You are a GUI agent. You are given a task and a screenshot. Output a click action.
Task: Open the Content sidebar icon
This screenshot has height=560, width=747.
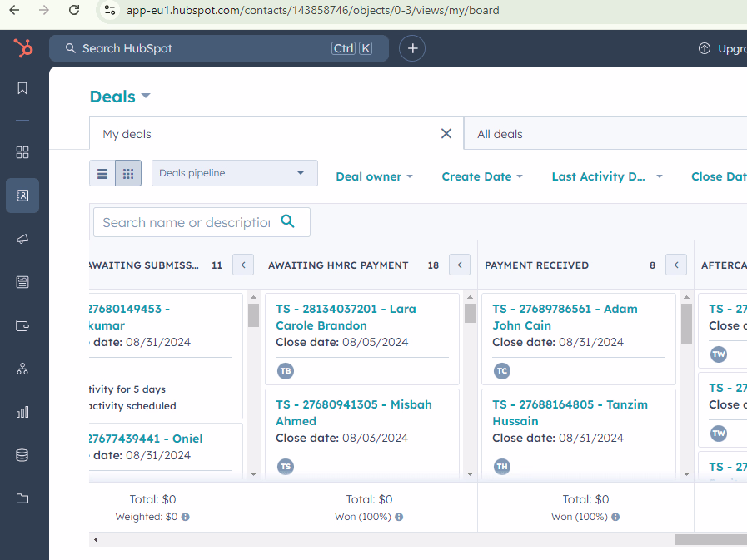[22, 282]
